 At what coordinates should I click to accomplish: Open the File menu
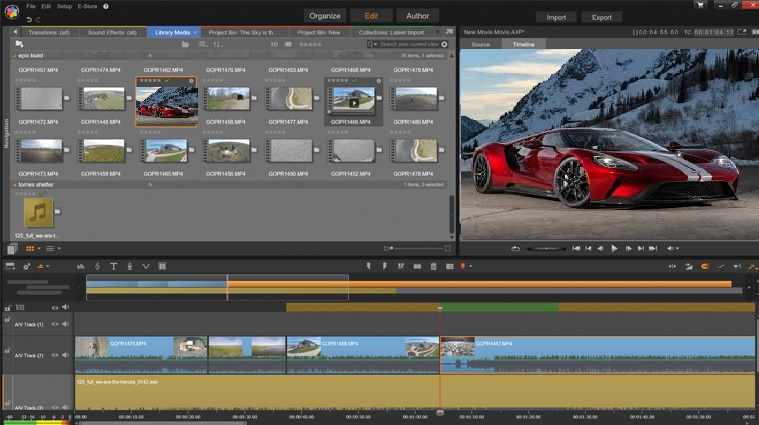point(31,6)
